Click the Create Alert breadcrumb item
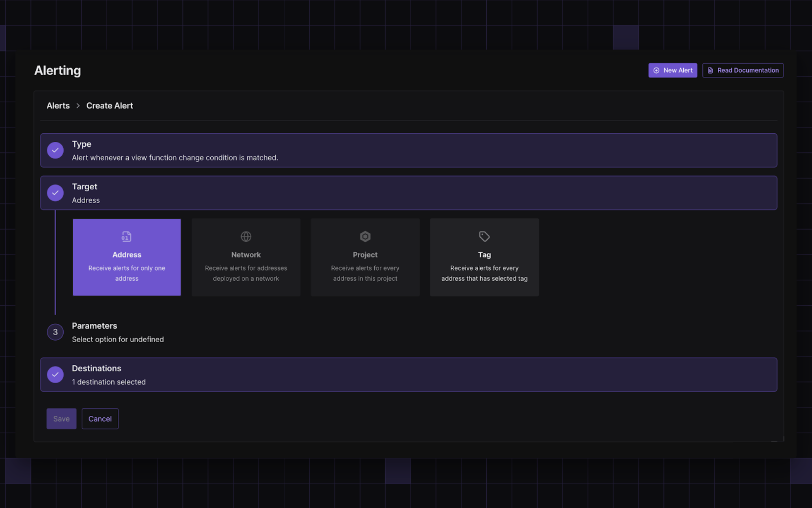This screenshot has width=812, height=508. 110,106
